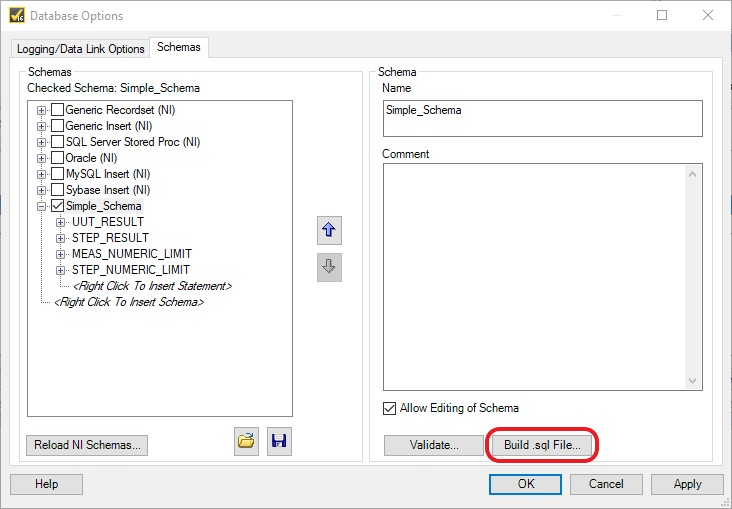The image size is (732, 509).
Task: Switch to Logging/Data Link Options tab
Action: click(80, 49)
